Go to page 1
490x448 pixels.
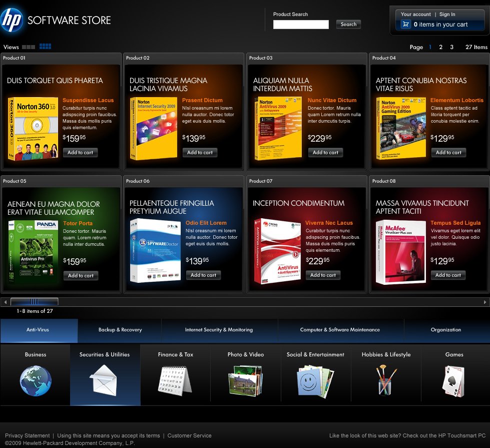point(430,47)
